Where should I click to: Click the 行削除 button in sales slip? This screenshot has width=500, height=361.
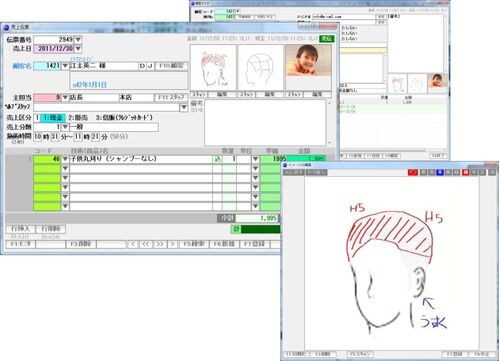pyautogui.click(x=51, y=229)
